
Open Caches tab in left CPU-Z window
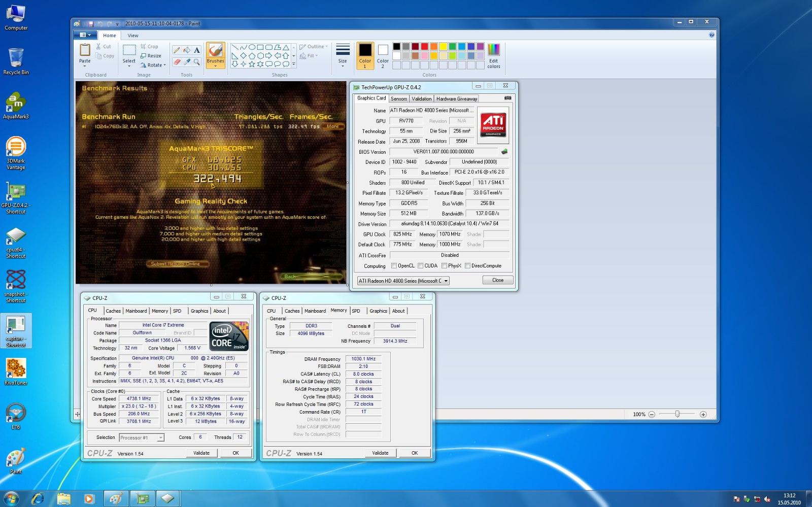point(113,311)
